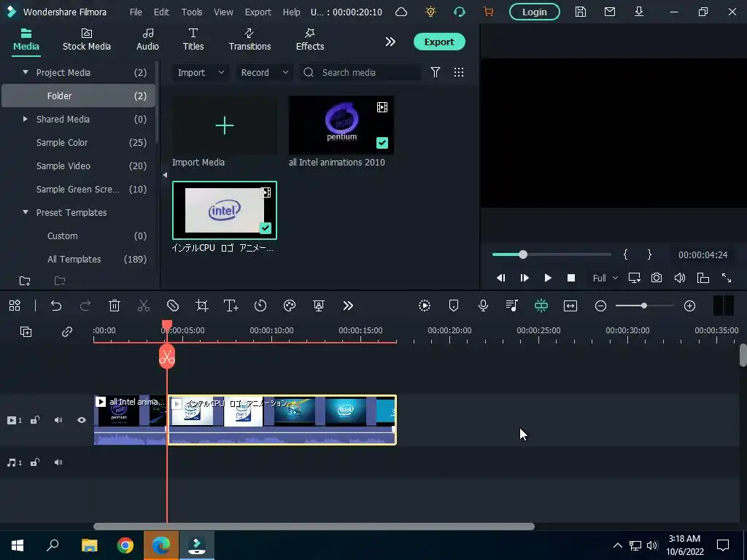Crop the selected clip

(202, 306)
